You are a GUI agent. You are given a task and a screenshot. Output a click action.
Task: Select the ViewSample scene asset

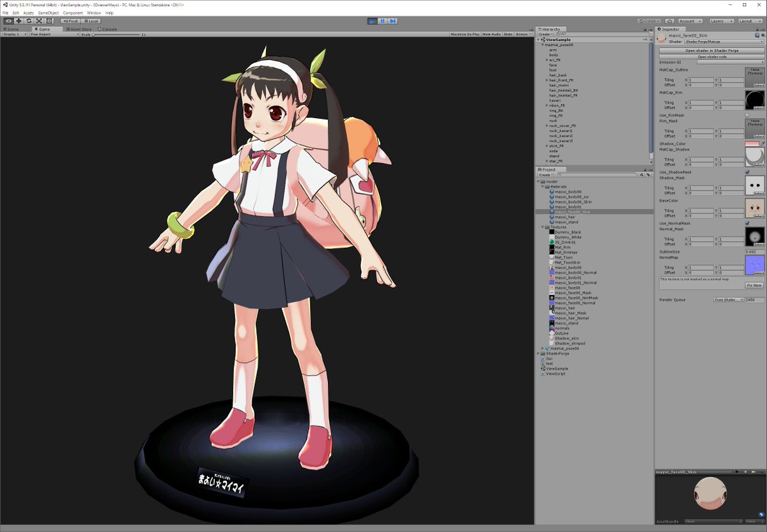[554, 369]
